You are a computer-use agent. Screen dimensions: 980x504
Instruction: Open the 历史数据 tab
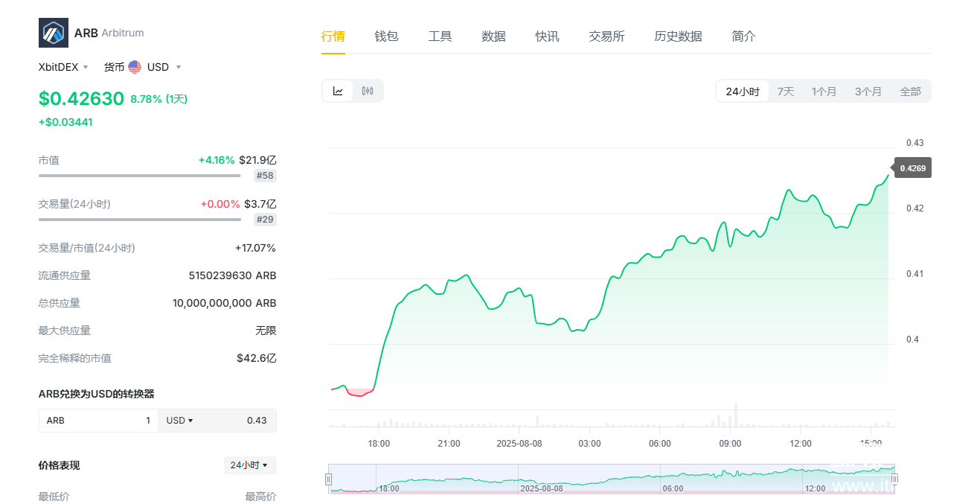click(678, 36)
